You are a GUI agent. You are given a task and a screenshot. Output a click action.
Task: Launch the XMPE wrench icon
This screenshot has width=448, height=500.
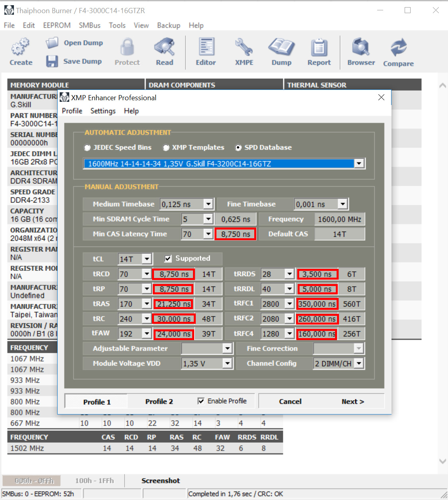pos(244,47)
